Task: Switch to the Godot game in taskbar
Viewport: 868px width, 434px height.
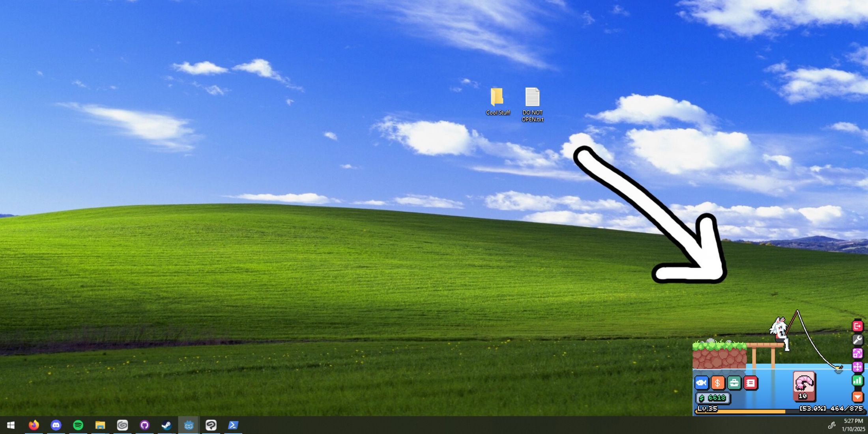Action: pyautogui.click(x=189, y=425)
